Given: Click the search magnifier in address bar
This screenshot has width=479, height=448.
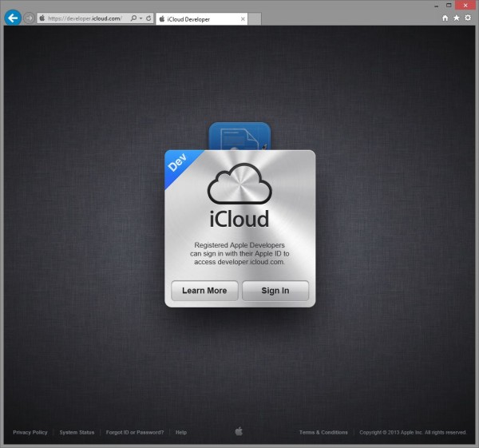Looking at the screenshot, I should point(133,18).
